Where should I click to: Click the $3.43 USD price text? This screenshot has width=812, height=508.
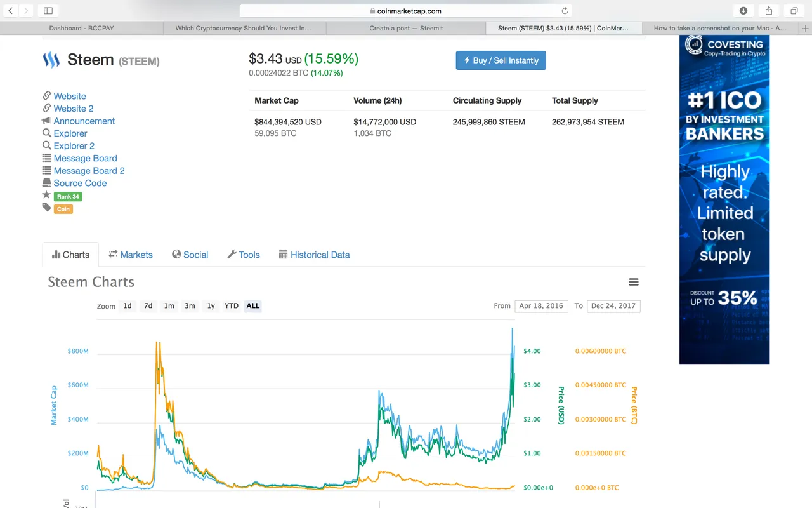tap(275, 59)
